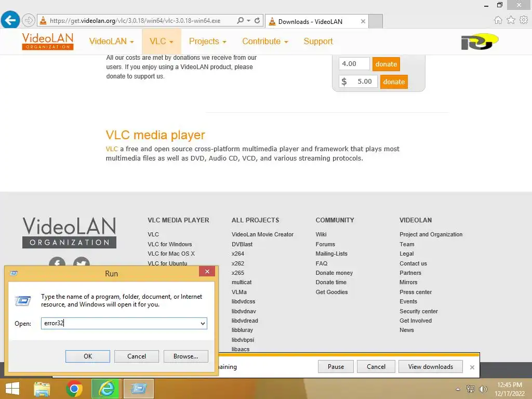Open VideoLan Movie Creator link

click(x=262, y=234)
